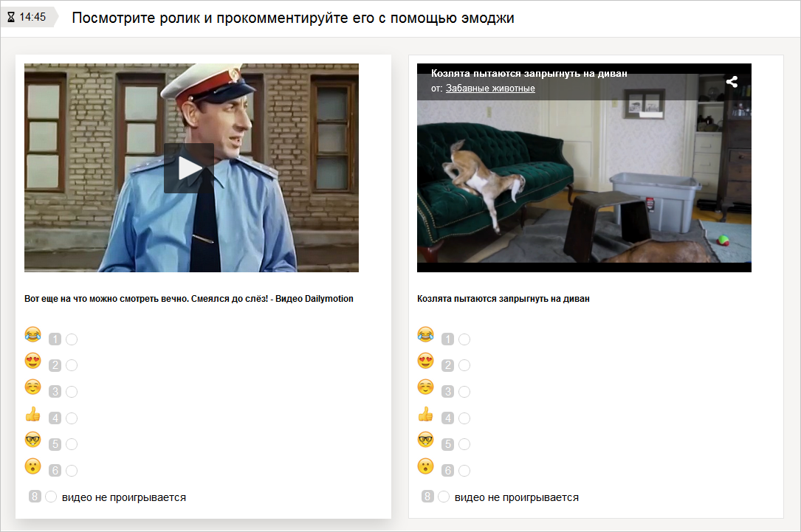The height and width of the screenshot is (532, 801).
Task: Click the goat video title overlay 'Козлята пытаются запрыгнуть на диван'
Action: pos(529,74)
